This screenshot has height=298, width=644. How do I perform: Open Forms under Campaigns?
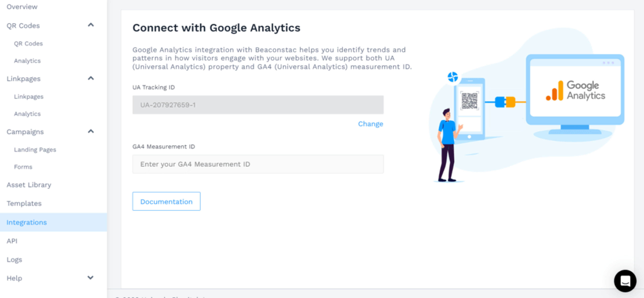click(x=23, y=167)
